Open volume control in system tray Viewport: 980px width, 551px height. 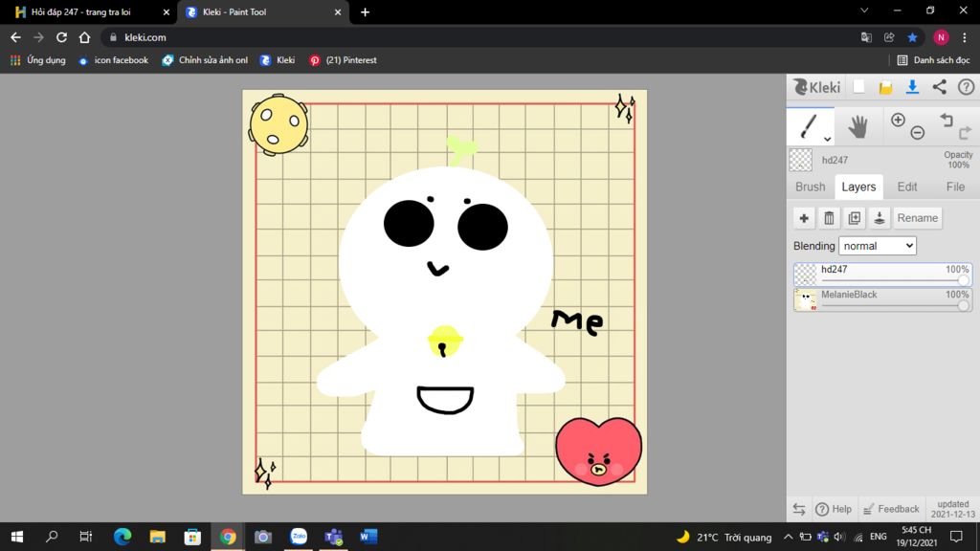pos(839,537)
